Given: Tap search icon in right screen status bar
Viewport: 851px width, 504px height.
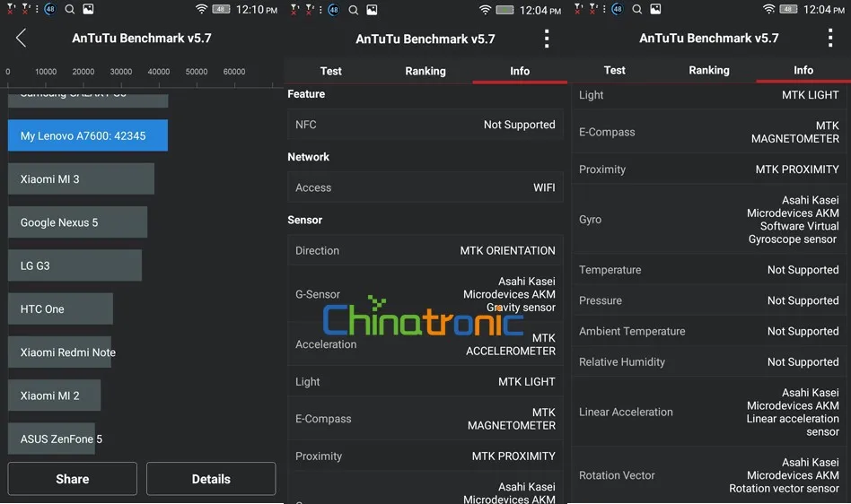Looking at the screenshot, I should click(x=637, y=9).
